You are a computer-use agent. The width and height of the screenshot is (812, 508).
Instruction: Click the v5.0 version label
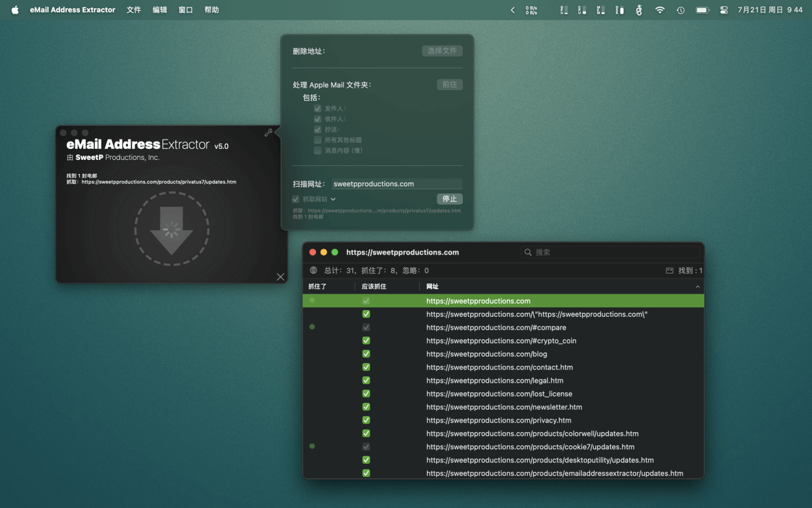pos(221,146)
